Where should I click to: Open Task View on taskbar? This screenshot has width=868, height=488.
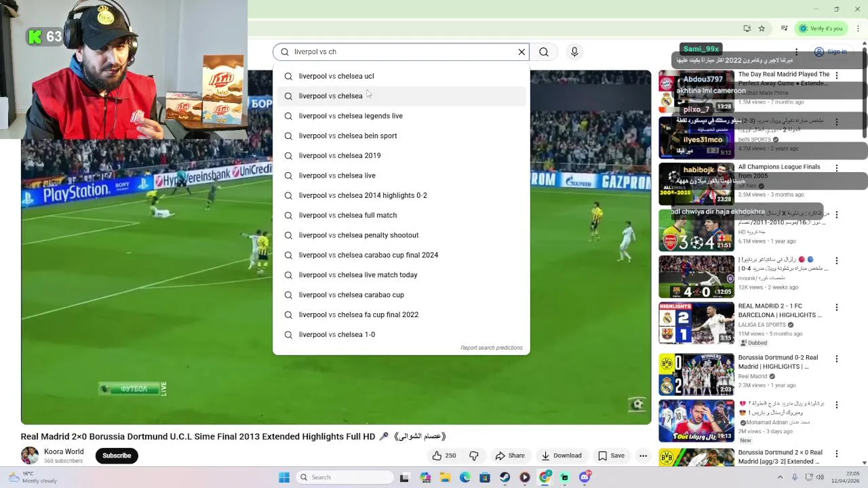404,477
